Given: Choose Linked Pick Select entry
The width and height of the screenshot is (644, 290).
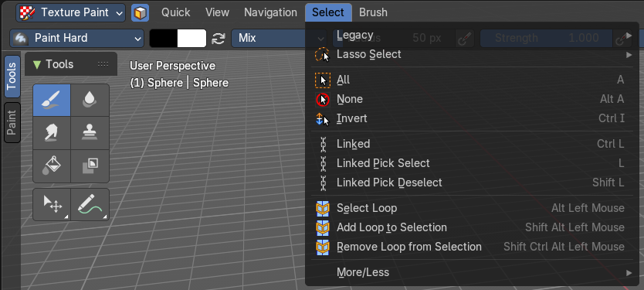Looking at the screenshot, I should point(473,163).
